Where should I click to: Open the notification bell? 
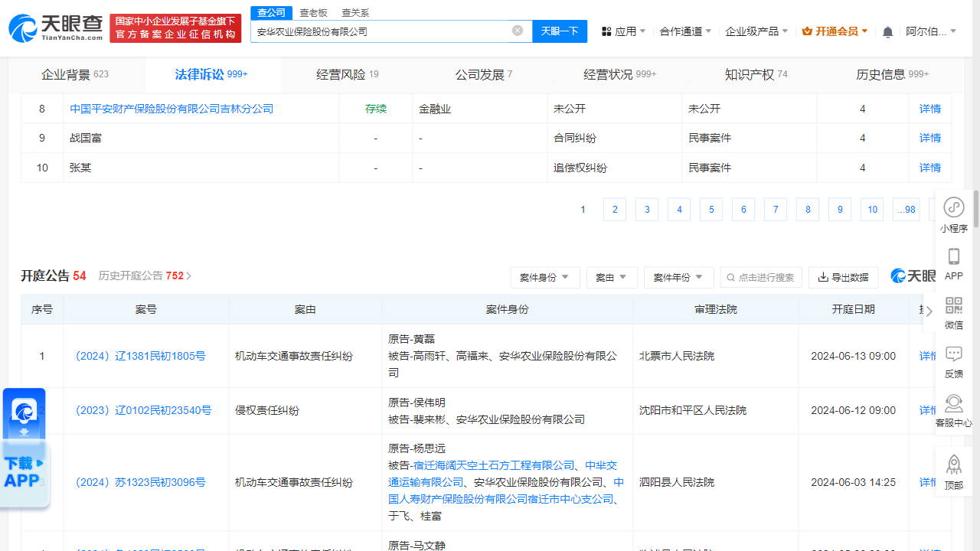887,31
